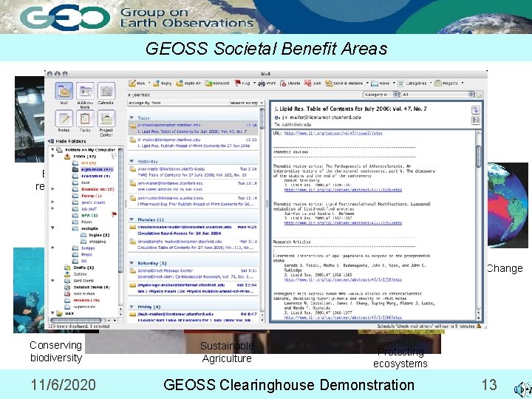532x399 pixels.
Task: Click Send & Receive in toolbar
Action: (344, 83)
